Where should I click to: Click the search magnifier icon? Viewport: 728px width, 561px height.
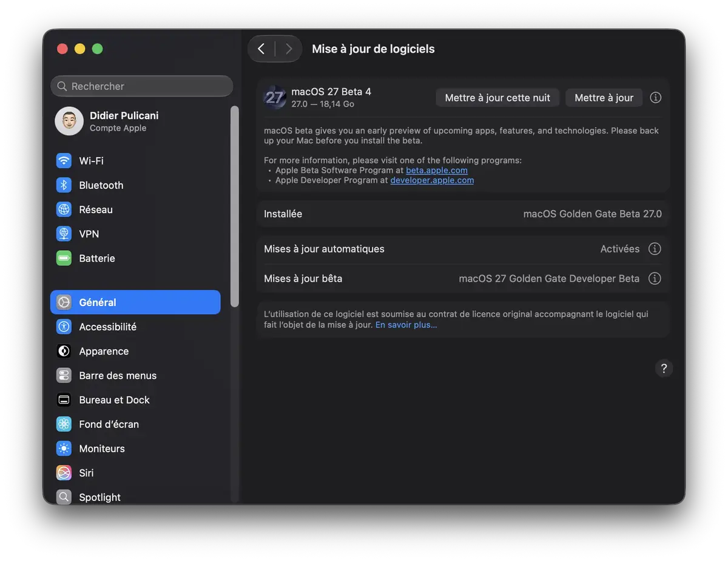(62, 86)
